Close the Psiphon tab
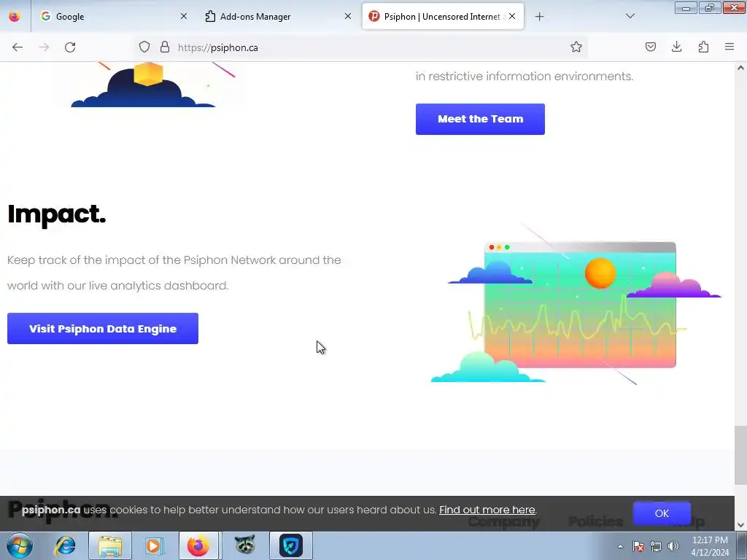747x560 pixels. pyautogui.click(x=512, y=16)
